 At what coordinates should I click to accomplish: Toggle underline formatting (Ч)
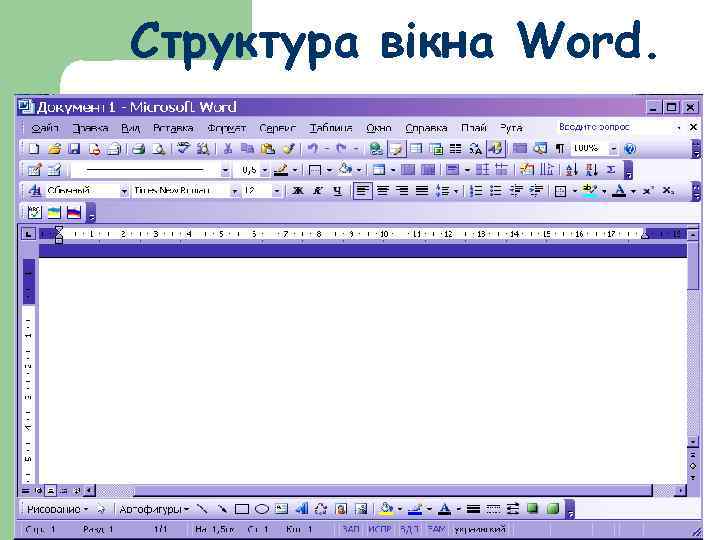click(338, 191)
